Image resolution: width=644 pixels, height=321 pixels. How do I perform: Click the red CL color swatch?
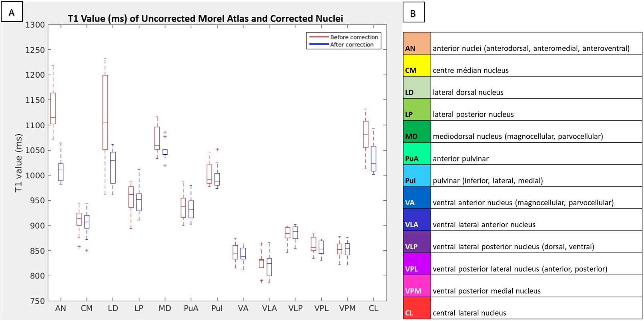coord(417,308)
